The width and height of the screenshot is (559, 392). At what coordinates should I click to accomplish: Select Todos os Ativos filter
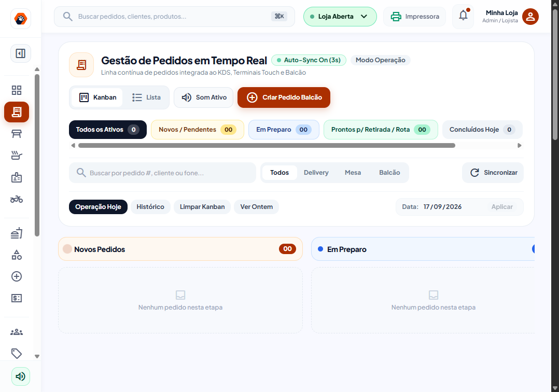[x=108, y=130]
